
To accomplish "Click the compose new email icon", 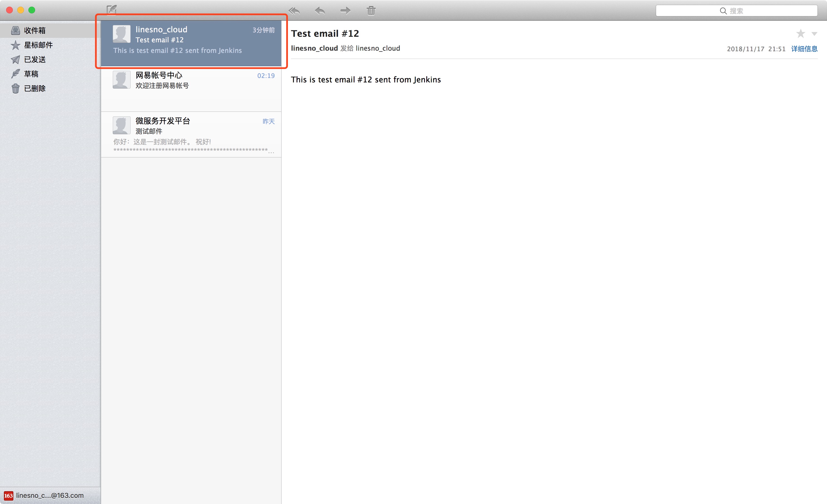I will (112, 9).
